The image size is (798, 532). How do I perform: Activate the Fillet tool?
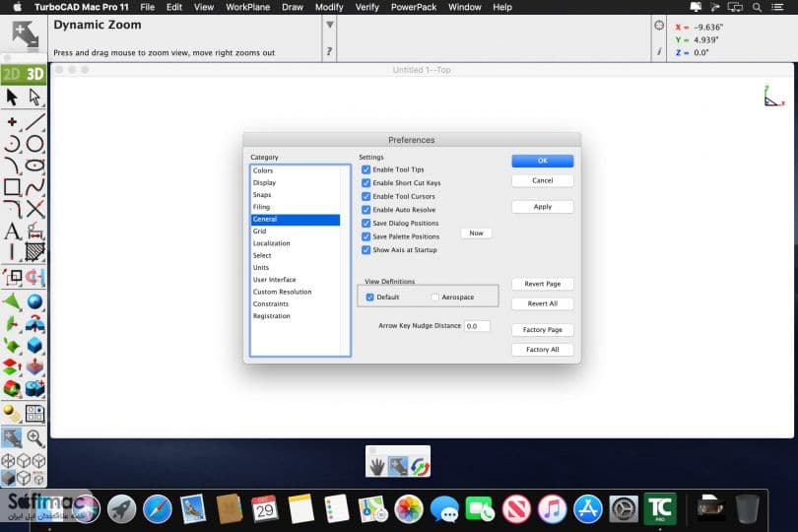coord(12,209)
